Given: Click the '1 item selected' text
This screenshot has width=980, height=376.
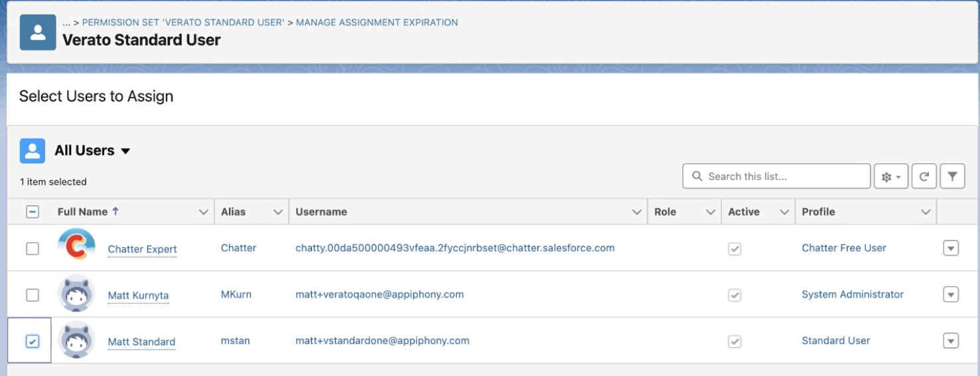Looking at the screenshot, I should point(53,181).
